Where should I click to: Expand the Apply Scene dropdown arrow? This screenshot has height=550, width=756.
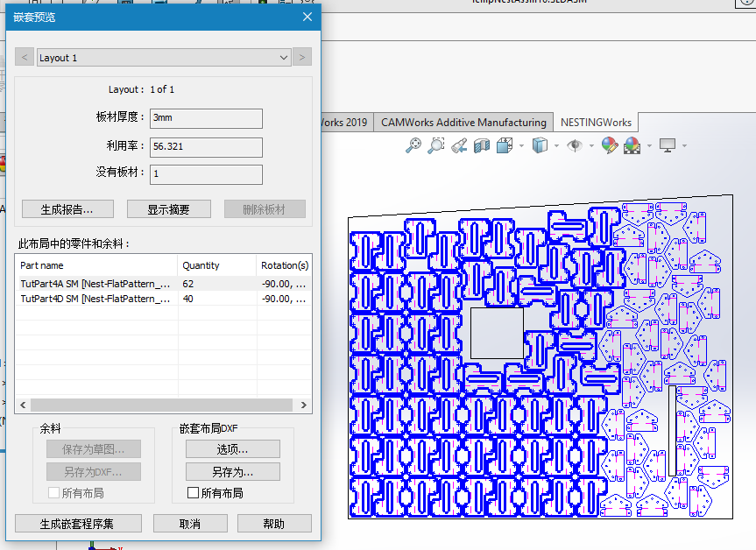[649, 145]
